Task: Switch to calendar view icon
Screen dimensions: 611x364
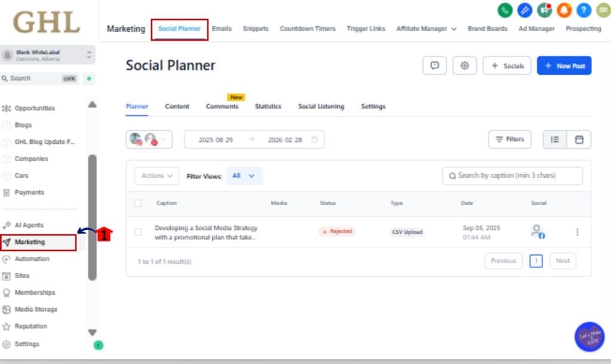Action: click(x=579, y=139)
